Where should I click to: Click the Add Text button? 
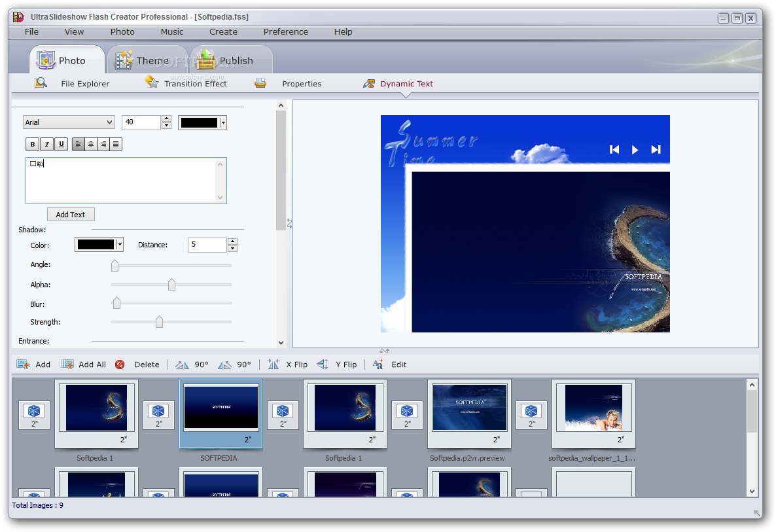click(x=71, y=214)
